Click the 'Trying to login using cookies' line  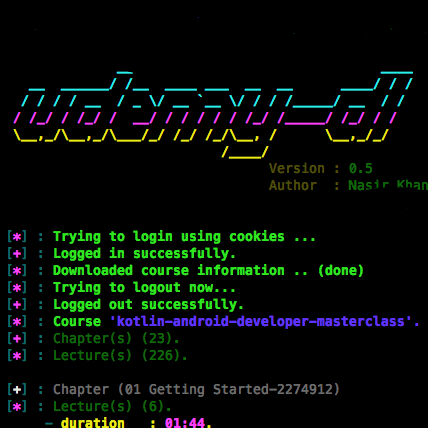[x=184, y=237]
